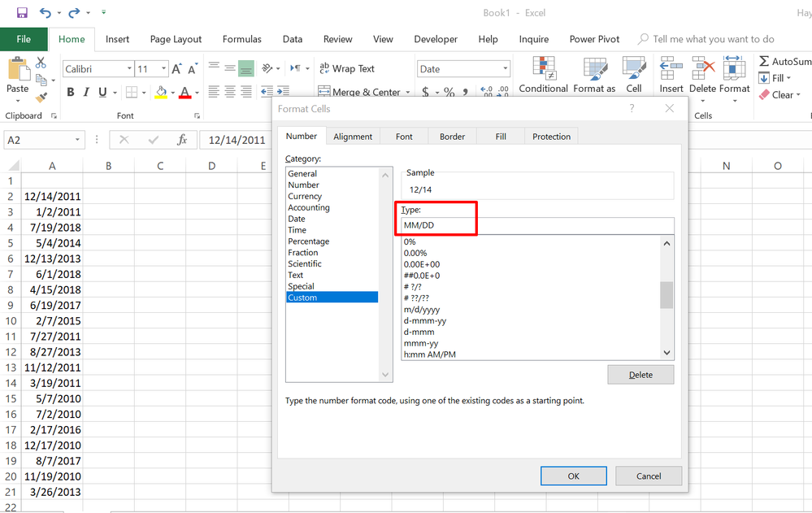Toggle Align Right
This screenshot has height=513, width=812.
[x=246, y=92]
